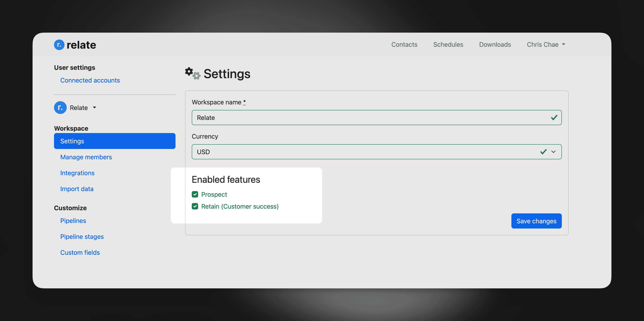The width and height of the screenshot is (644, 321).
Task: Select the highlighted Settings sidebar item
Action: pos(115,141)
